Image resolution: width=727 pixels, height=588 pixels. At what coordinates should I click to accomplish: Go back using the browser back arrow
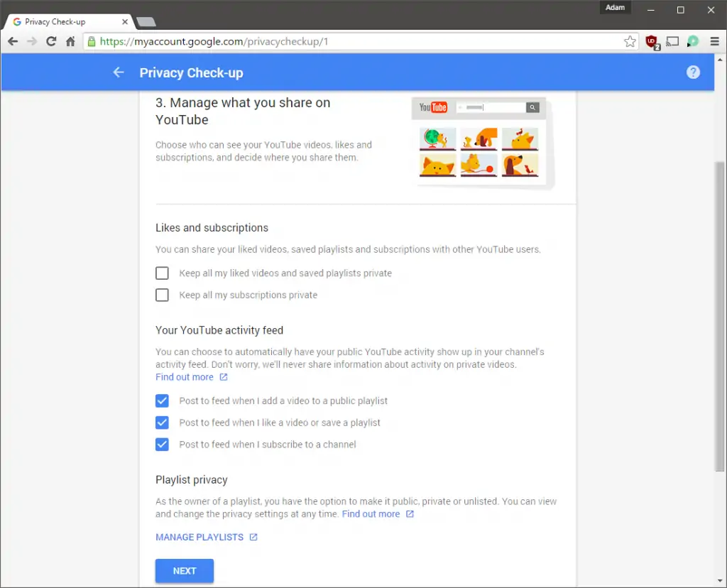[x=13, y=42]
